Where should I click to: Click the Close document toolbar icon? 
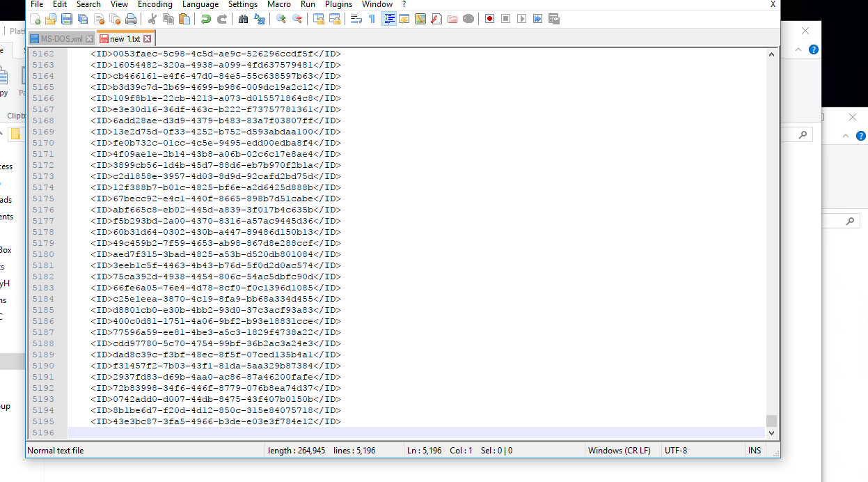pos(99,19)
